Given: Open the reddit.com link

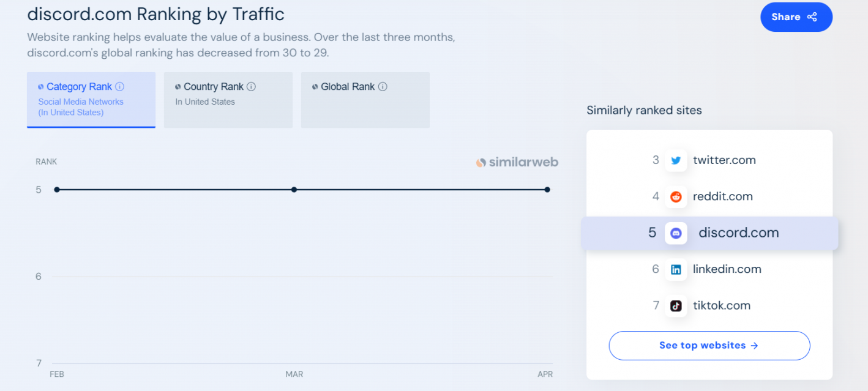Looking at the screenshot, I should [722, 196].
